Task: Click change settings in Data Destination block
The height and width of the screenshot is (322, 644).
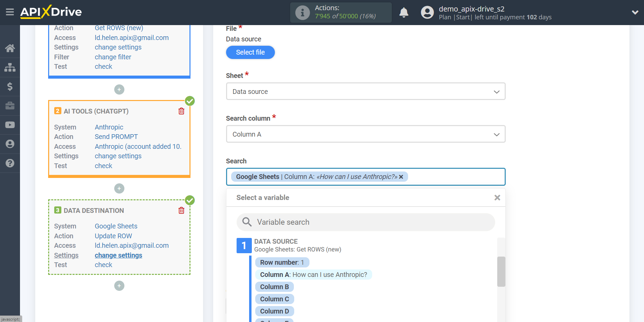Action: tap(118, 255)
